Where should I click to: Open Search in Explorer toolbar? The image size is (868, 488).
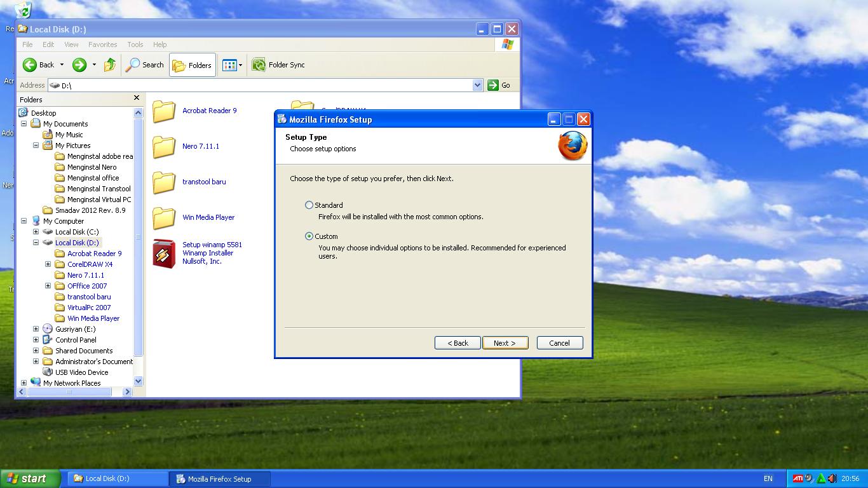coord(145,65)
